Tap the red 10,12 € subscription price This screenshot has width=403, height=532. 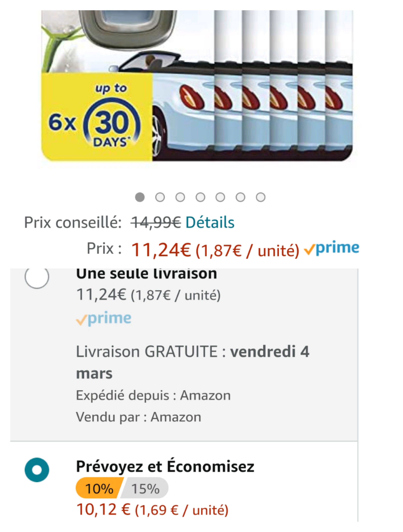coord(103,510)
